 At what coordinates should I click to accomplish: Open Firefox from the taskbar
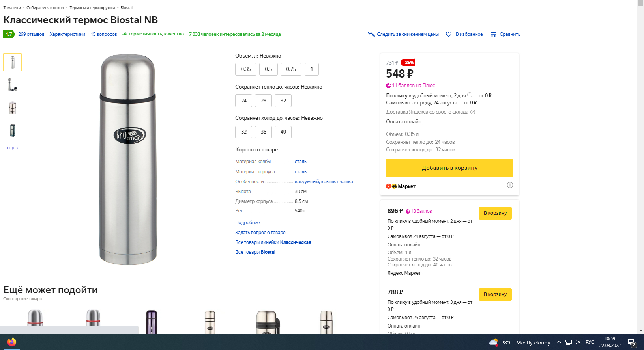click(12, 342)
